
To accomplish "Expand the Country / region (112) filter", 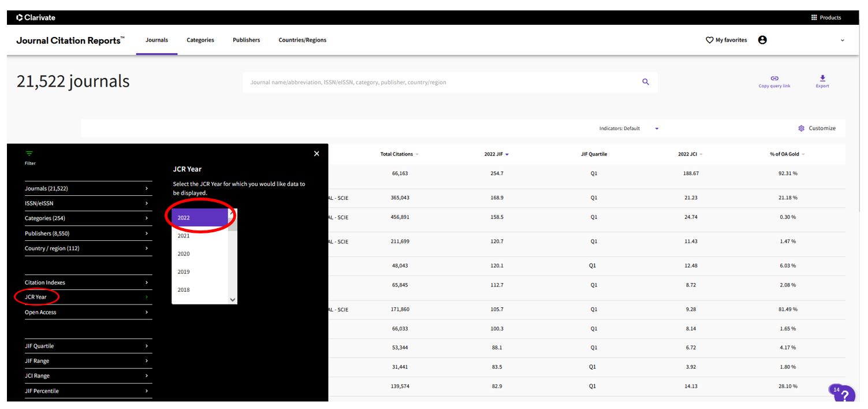I will pos(88,248).
